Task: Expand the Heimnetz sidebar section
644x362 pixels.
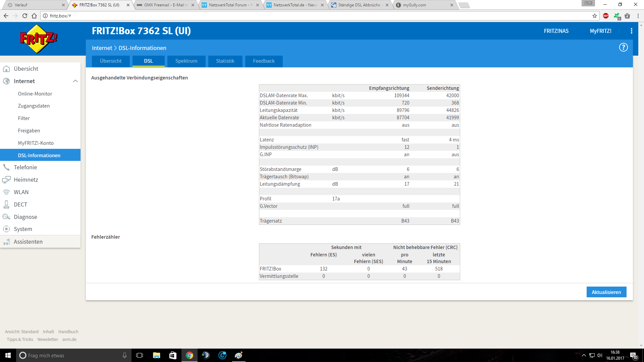Action: (x=26, y=180)
